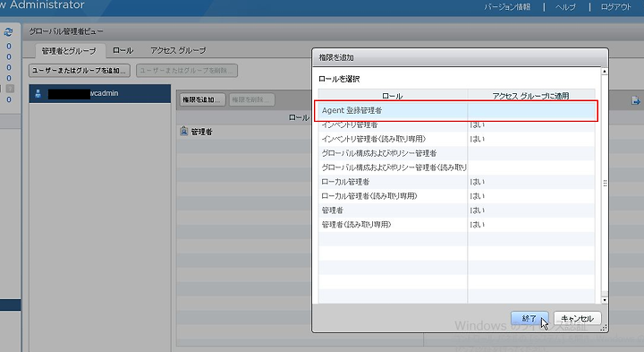Click キャンセル in the dialog
644x352 pixels.
(577, 318)
